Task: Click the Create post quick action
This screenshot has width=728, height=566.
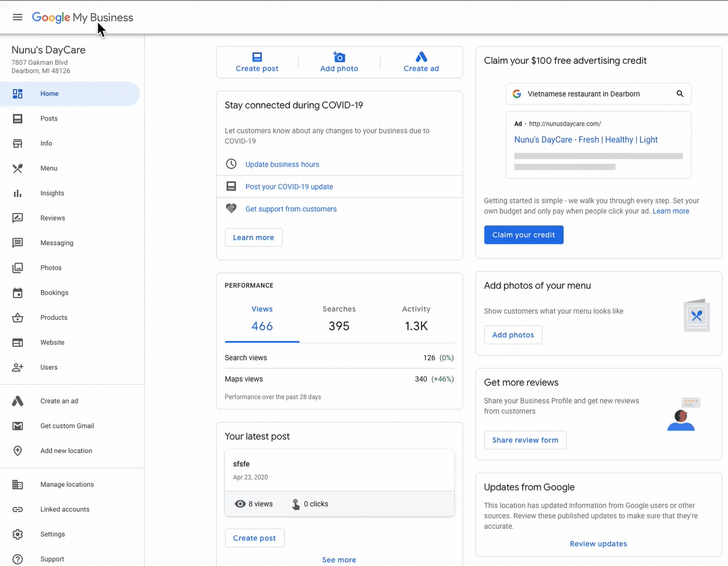Action: 257,62
